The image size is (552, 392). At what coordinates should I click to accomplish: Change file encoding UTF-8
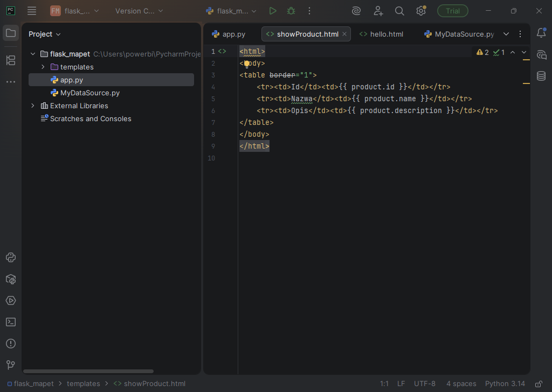[425, 383]
